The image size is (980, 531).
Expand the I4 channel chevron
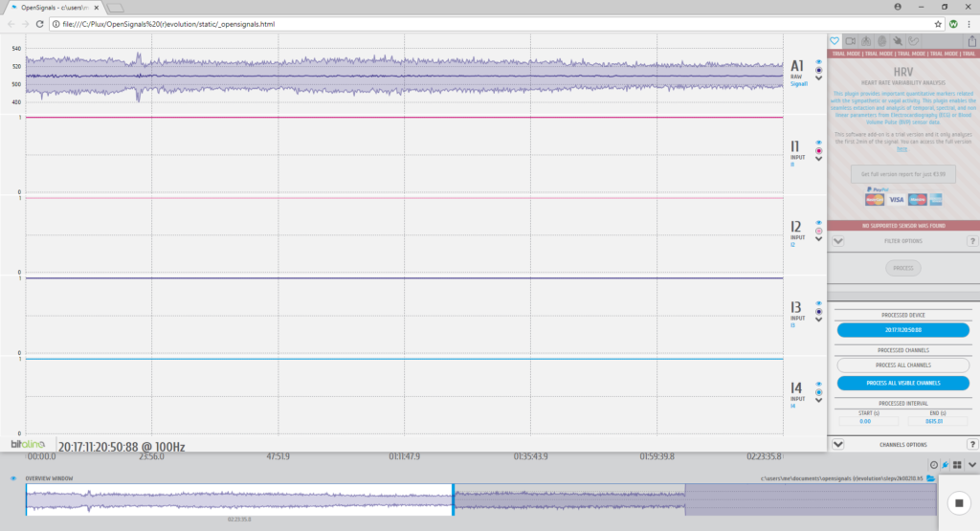click(818, 400)
